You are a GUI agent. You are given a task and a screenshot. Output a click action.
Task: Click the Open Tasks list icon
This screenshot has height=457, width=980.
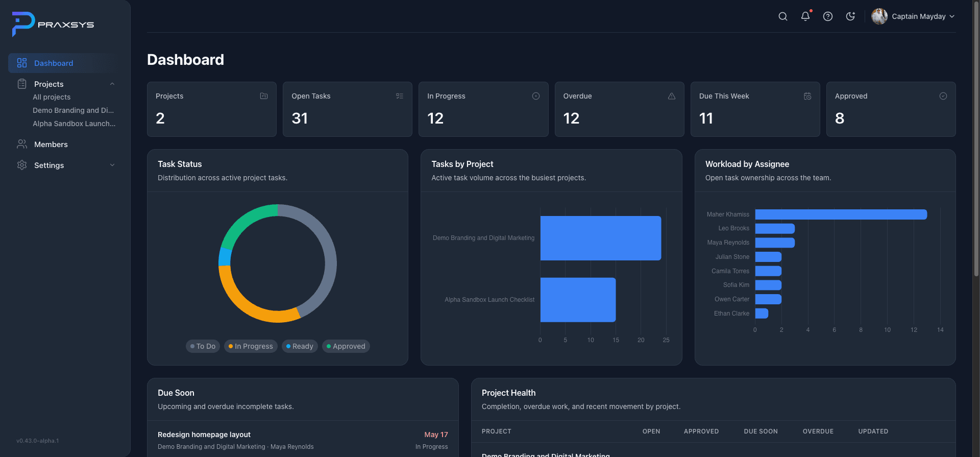400,96
